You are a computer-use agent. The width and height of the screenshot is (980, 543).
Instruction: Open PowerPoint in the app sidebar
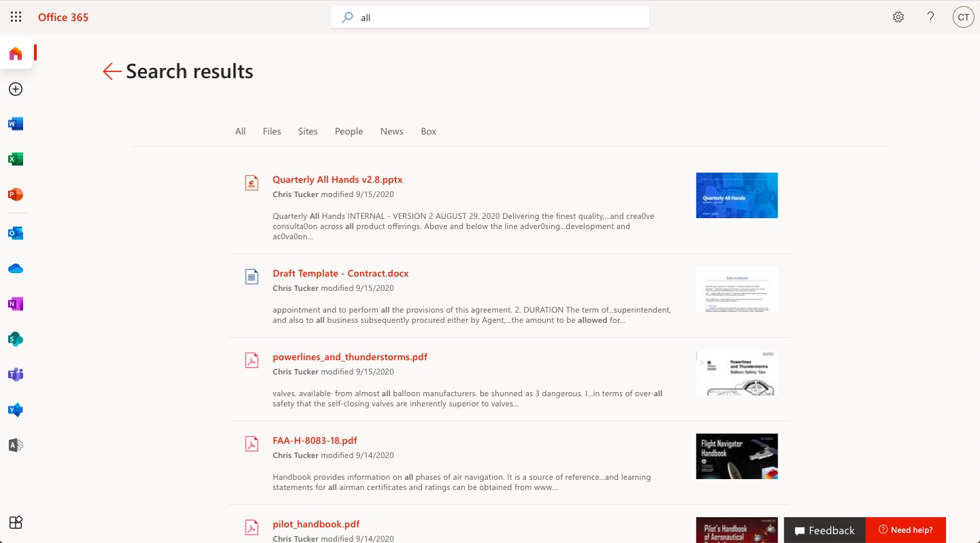pos(16,194)
